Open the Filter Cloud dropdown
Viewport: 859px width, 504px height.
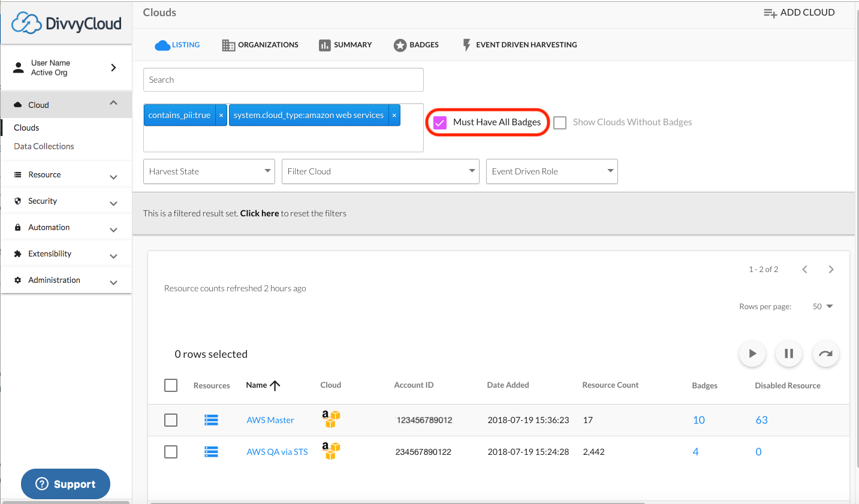click(x=380, y=171)
